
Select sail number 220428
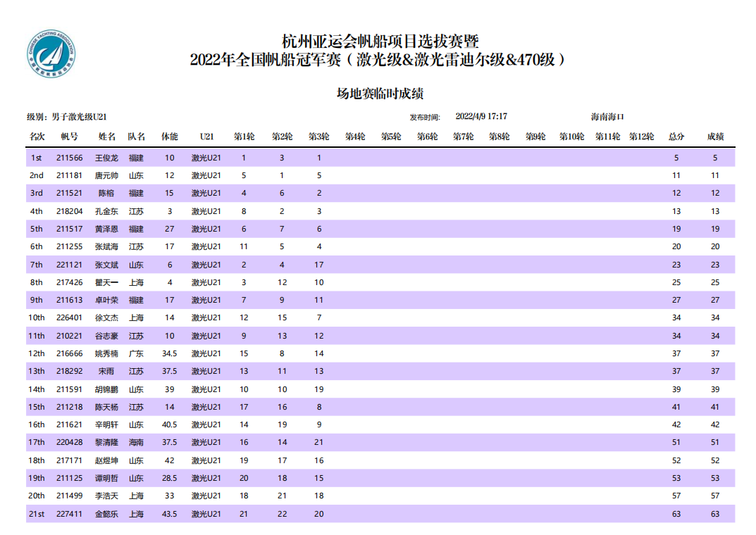(69, 443)
